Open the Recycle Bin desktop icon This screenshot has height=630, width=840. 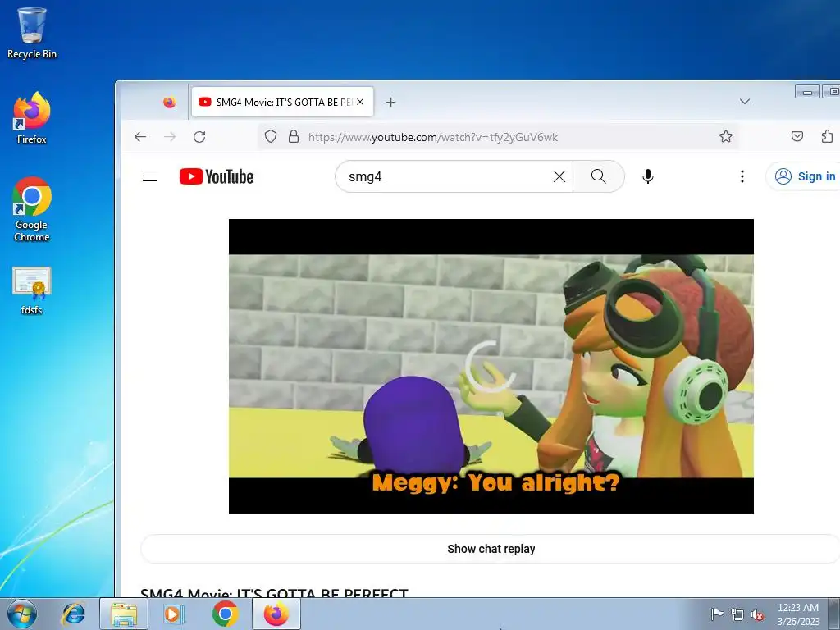point(32,33)
